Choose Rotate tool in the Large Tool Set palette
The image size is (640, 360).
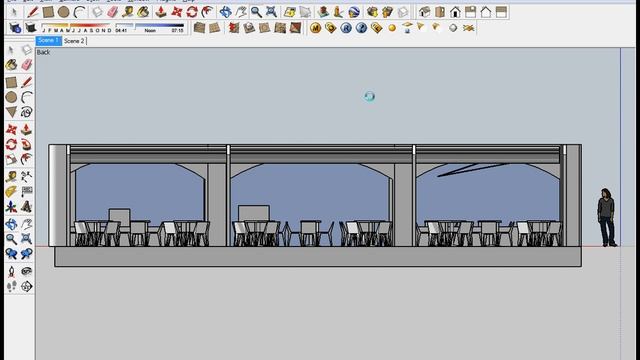pos(11,144)
